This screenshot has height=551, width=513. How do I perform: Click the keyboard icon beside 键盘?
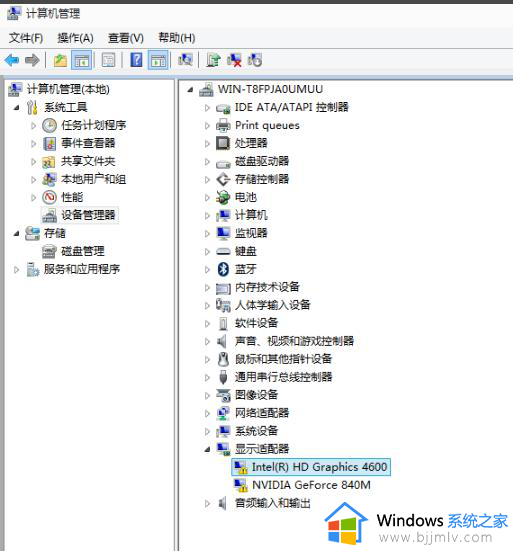[x=223, y=251]
